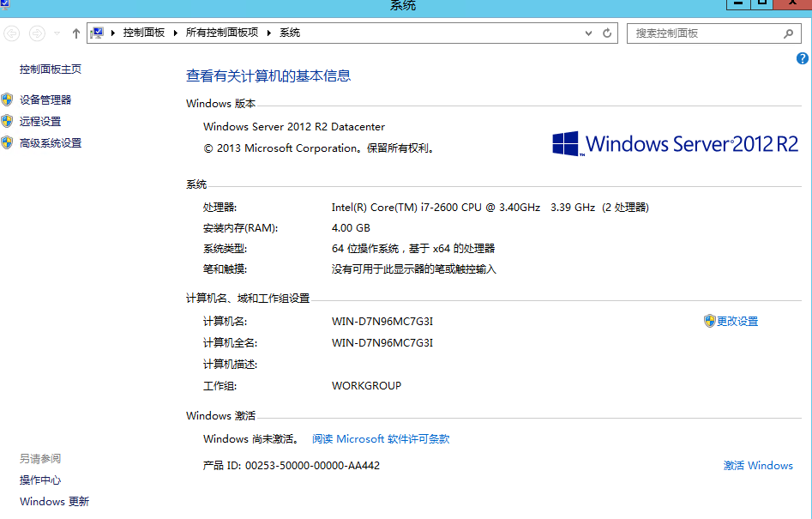Viewport: 812px width, 519px height.
Task: Expand arrow before 控制面板 breadcrumb
Action: pyautogui.click(x=113, y=33)
